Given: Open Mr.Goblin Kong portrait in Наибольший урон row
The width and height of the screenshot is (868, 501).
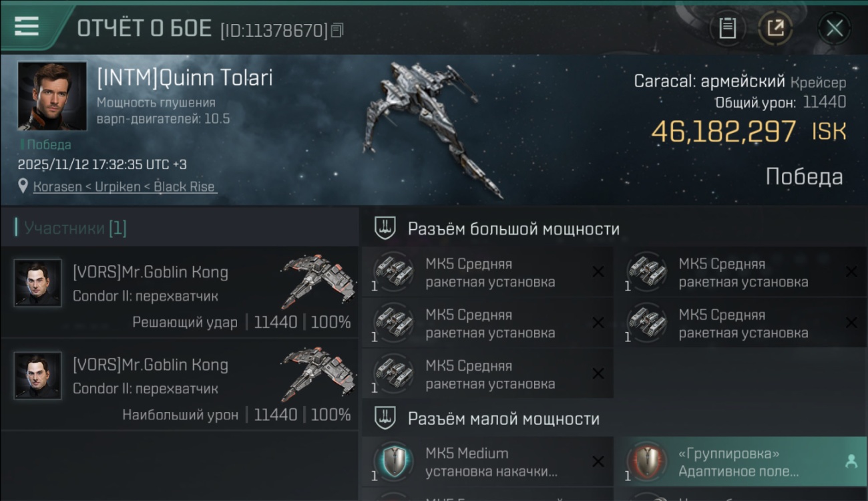Looking at the screenshot, I should click(x=38, y=376).
